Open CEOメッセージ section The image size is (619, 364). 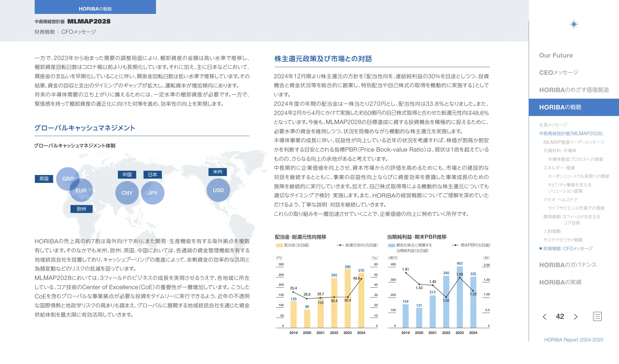(x=558, y=72)
